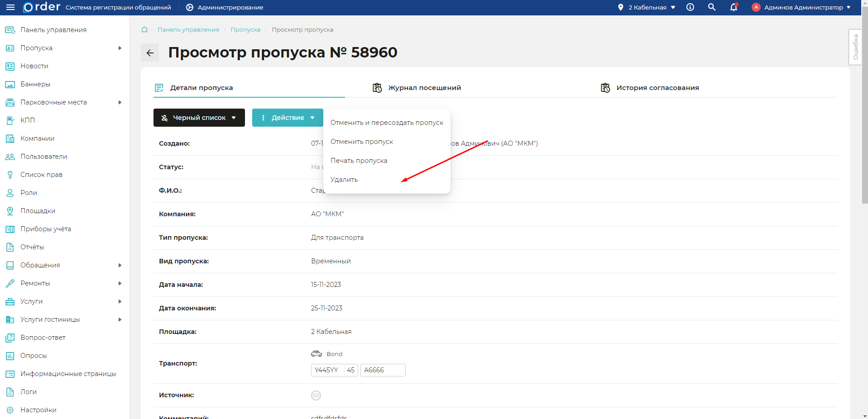Open the 2 Кабельная site selector
Screen dimensions: 868x419
[647, 7]
